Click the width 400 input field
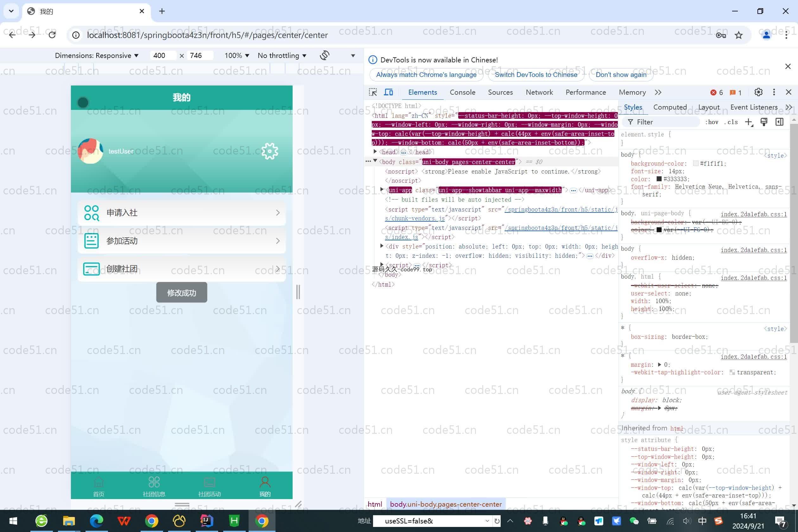Image resolution: width=798 pixels, height=532 pixels. point(163,56)
